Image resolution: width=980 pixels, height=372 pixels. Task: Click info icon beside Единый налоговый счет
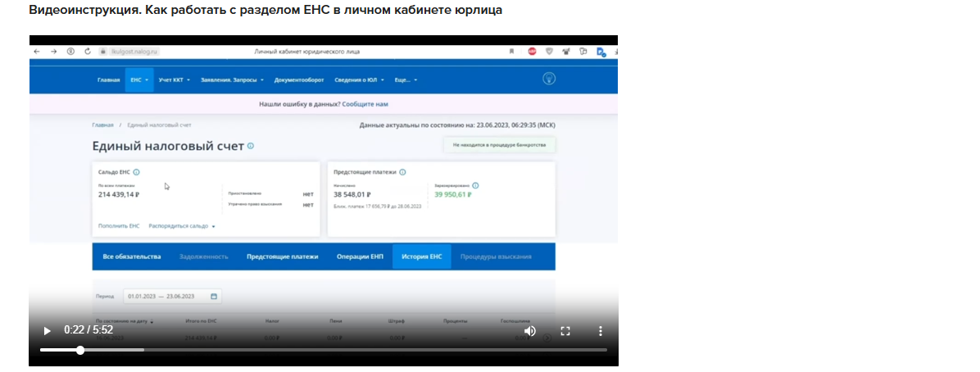coord(251,146)
